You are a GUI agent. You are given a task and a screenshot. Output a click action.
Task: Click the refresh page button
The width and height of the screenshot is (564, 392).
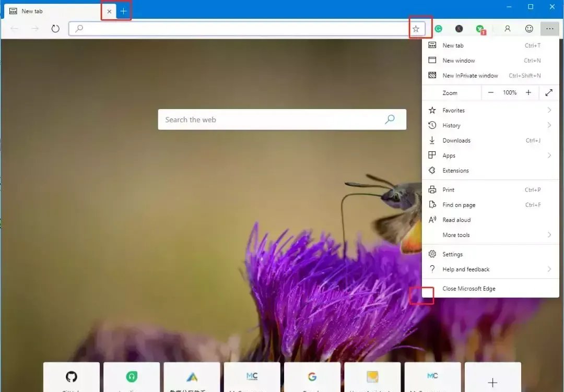(x=55, y=29)
